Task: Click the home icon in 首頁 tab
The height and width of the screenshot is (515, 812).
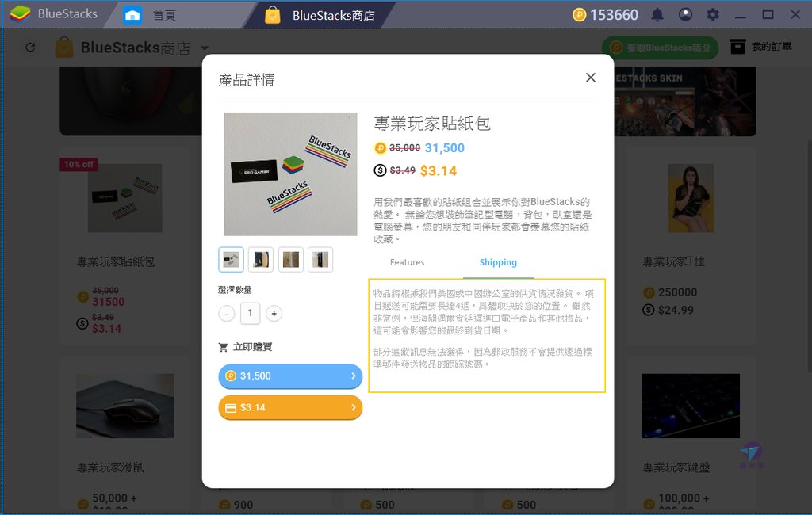Action: (x=132, y=15)
